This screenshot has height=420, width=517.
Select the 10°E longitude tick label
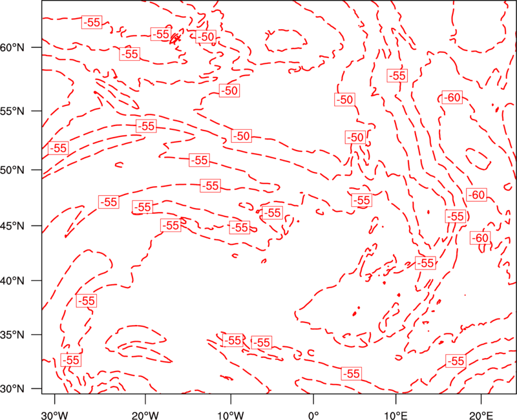point(396,415)
